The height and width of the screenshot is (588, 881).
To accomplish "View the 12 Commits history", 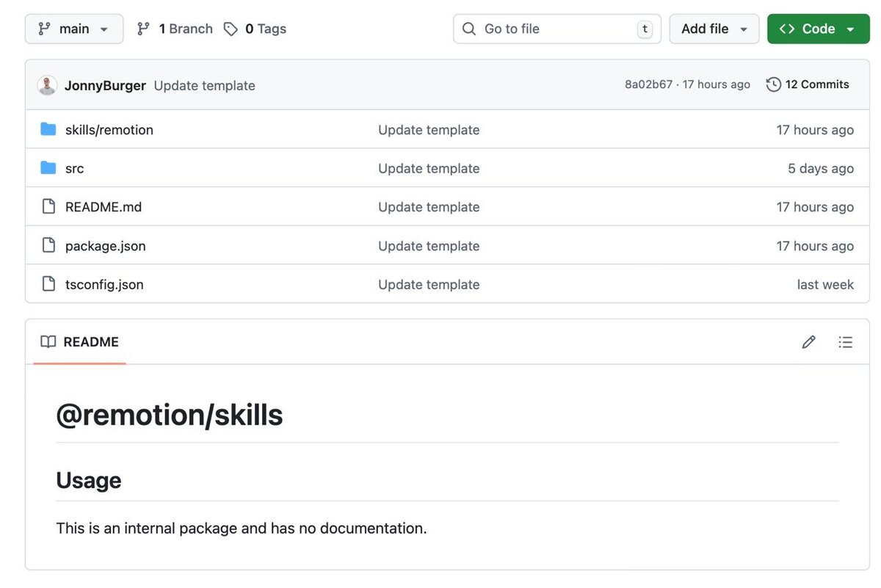I will click(x=816, y=85).
